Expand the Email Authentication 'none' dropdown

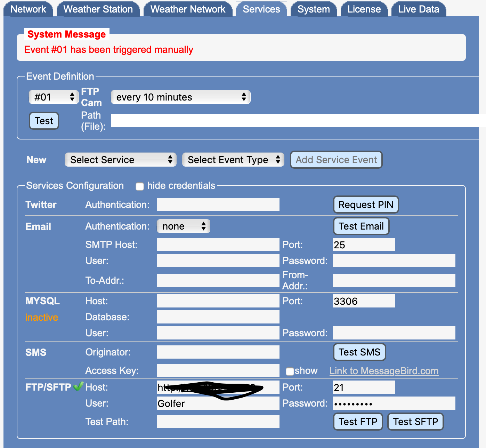(183, 226)
